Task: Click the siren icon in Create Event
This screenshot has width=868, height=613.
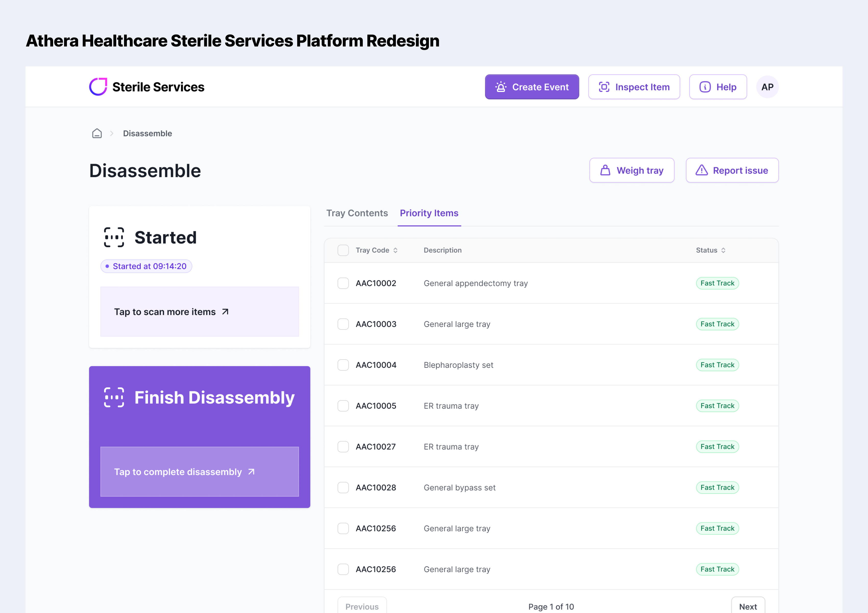Action: click(x=501, y=87)
